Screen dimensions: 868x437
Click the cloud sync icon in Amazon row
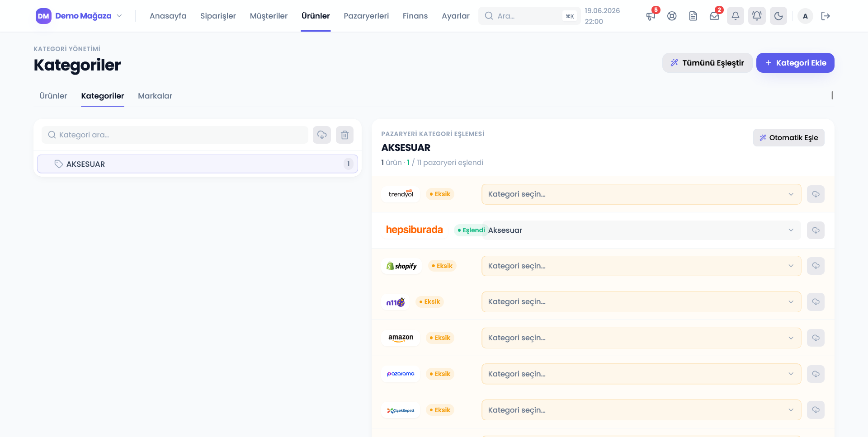[816, 338]
